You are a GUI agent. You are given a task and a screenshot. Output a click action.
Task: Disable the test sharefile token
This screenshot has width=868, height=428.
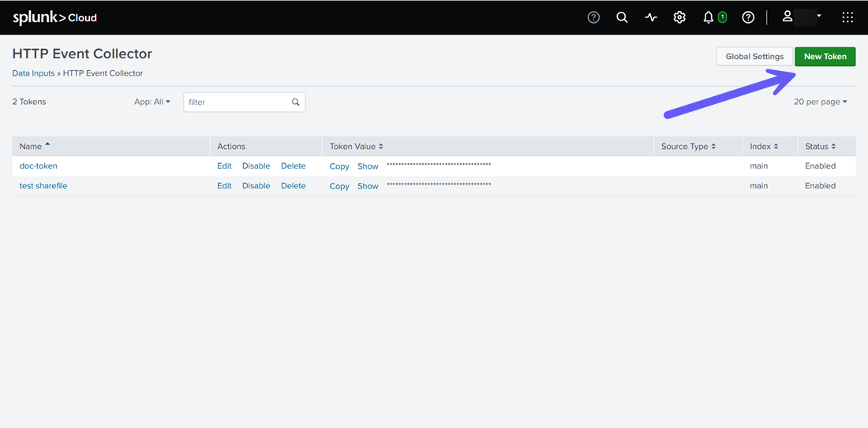coord(256,186)
